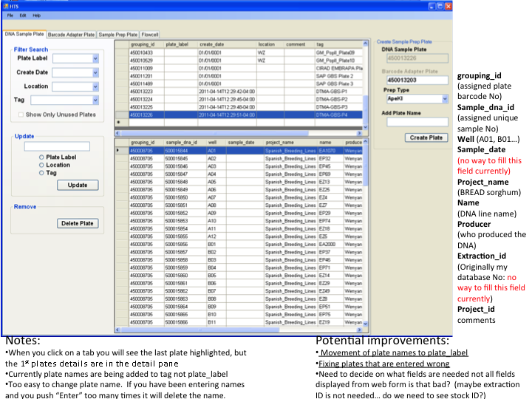The width and height of the screenshot is (532, 399).
Task: Click the lower grid vertical scrollbar thumb
Action: point(366,166)
